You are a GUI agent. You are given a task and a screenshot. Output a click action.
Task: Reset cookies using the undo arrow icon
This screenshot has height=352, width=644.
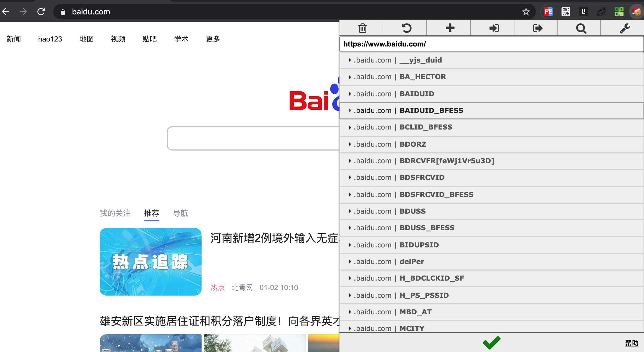click(406, 28)
